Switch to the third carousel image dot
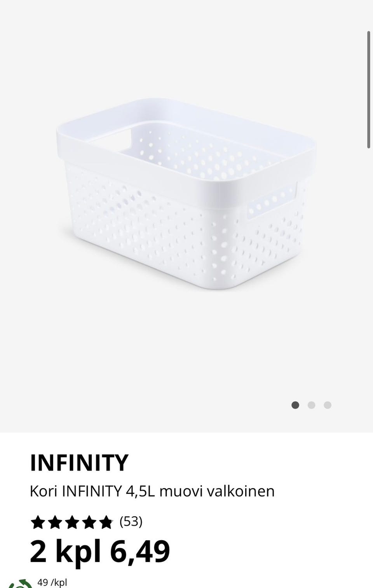This screenshot has width=373, height=588. [328, 405]
